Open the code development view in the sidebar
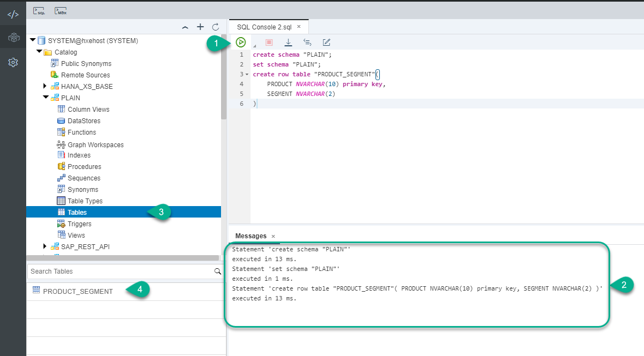The image size is (644, 356). (13, 14)
